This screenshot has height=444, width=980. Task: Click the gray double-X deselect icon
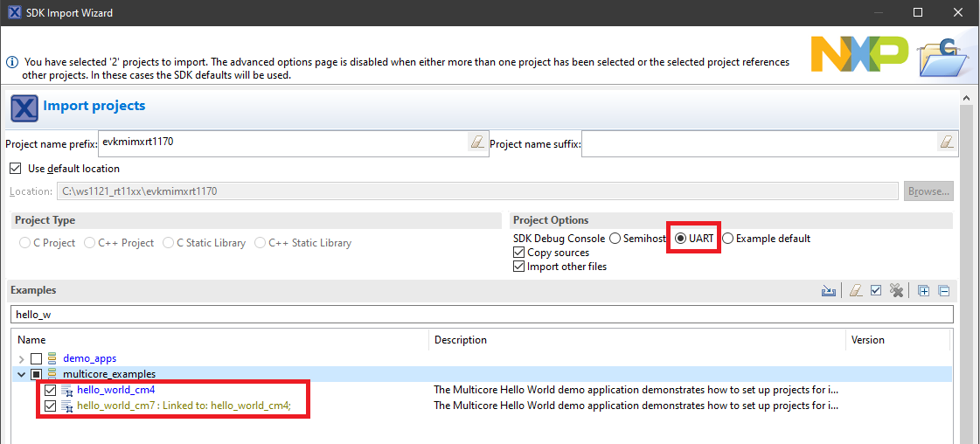(x=896, y=291)
